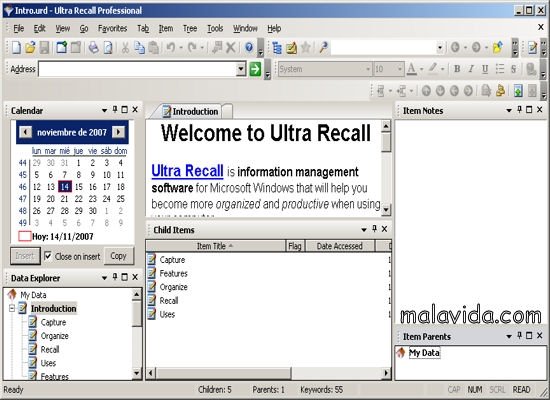Click the Open folder toolbar icon
Viewport: 550px width, 400px height.
coord(31,47)
